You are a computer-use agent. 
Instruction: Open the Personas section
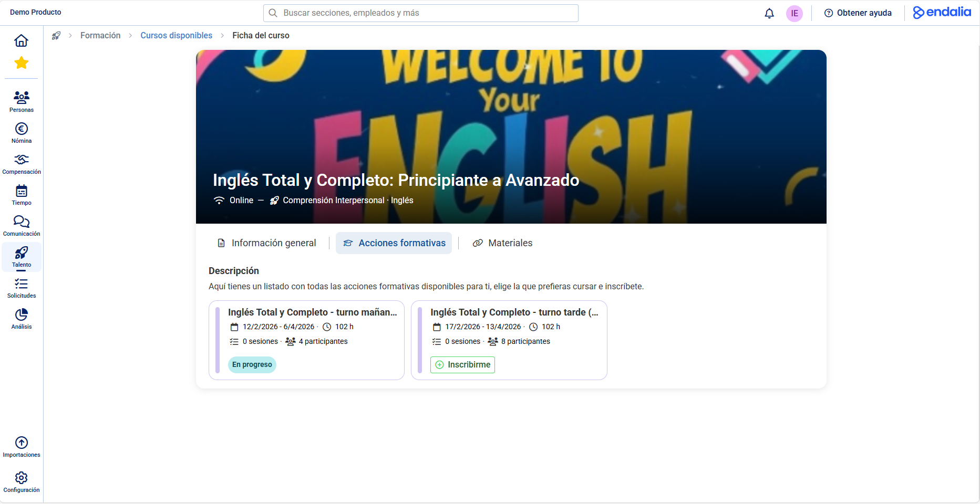coord(22,101)
